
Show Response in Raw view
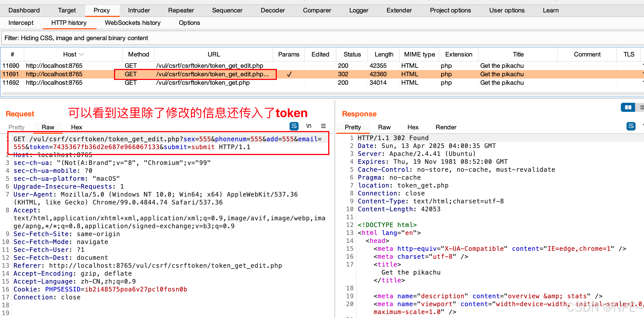coord(384,127)
